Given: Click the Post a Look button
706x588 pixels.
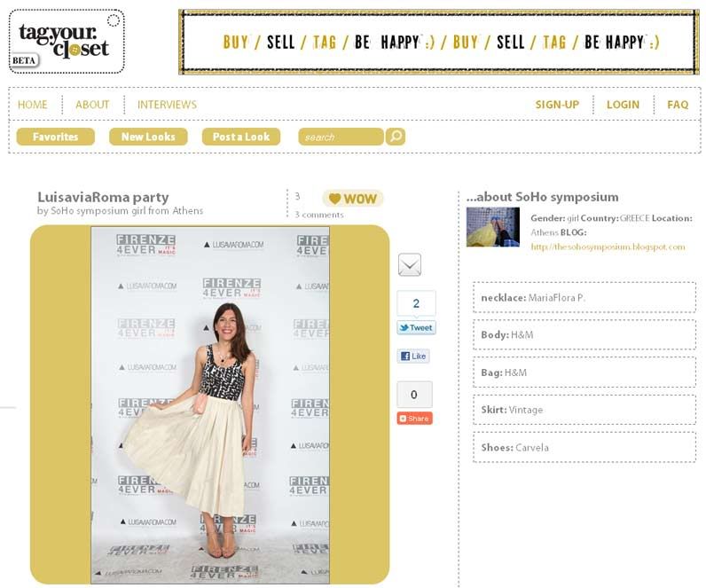Looking at the screenshot, I should [241, 137].
